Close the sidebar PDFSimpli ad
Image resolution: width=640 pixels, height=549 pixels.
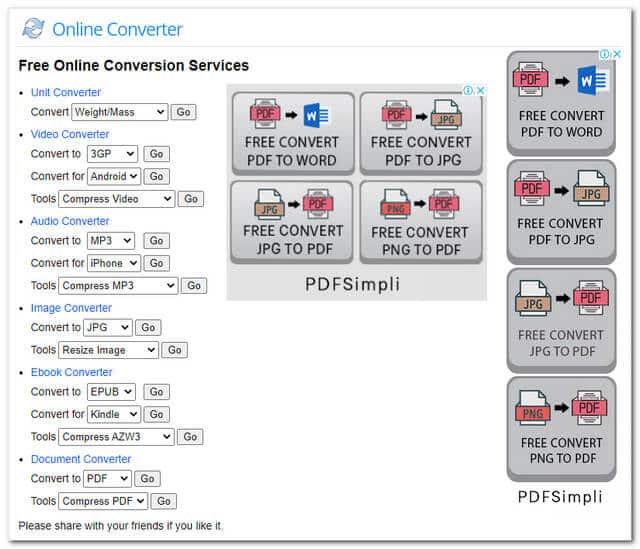tap(617, 53)
